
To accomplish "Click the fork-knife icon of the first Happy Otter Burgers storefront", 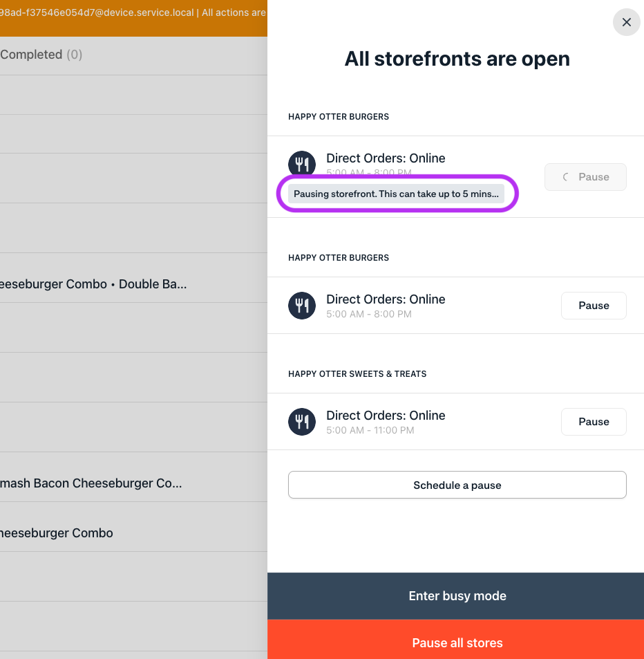I will 301,164.
